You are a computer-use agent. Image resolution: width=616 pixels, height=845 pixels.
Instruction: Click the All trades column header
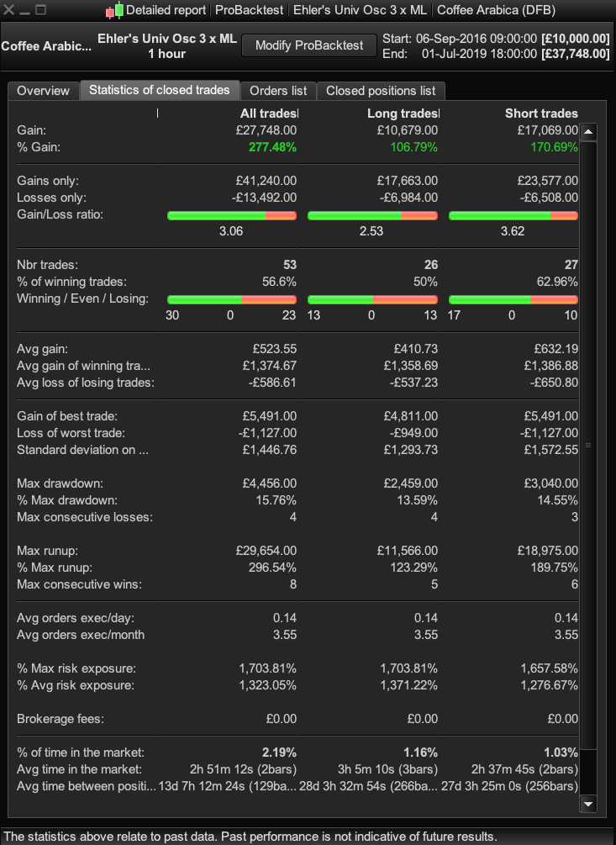pos(268,114)
